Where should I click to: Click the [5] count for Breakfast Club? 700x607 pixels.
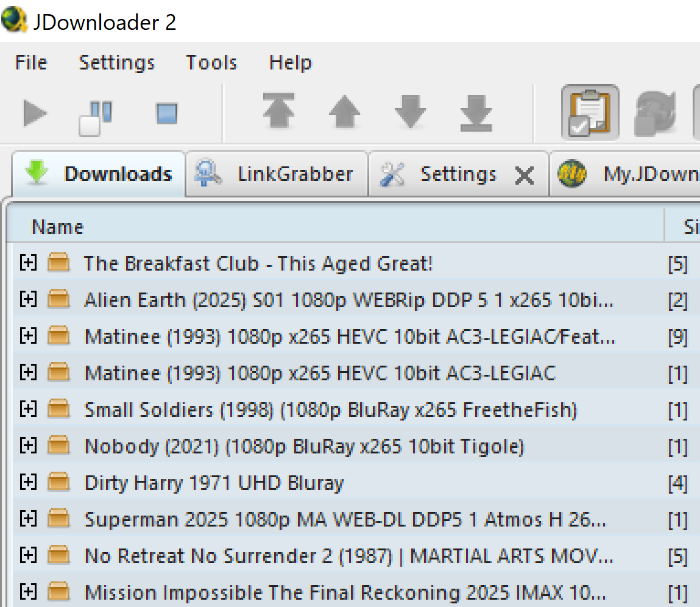[x=677, y=264]
